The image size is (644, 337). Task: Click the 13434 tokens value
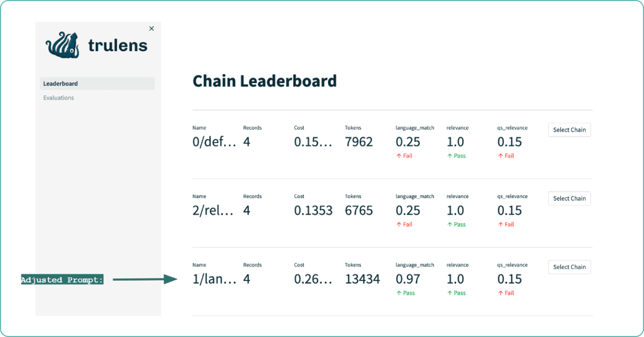pos(362,279)
